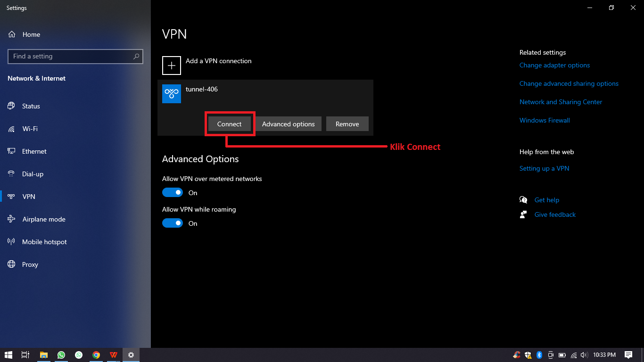
Task: Click the Give feedback link text
Action: tap(555, 214)
